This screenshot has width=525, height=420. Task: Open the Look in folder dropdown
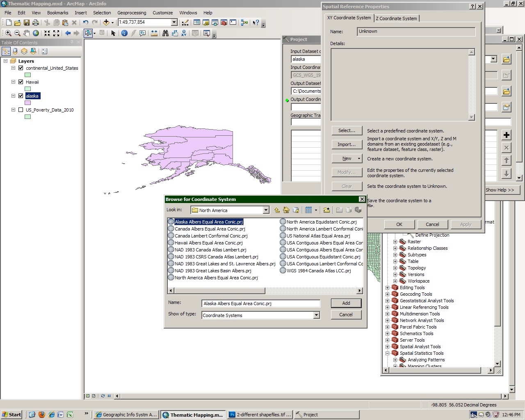click(266, 210)
